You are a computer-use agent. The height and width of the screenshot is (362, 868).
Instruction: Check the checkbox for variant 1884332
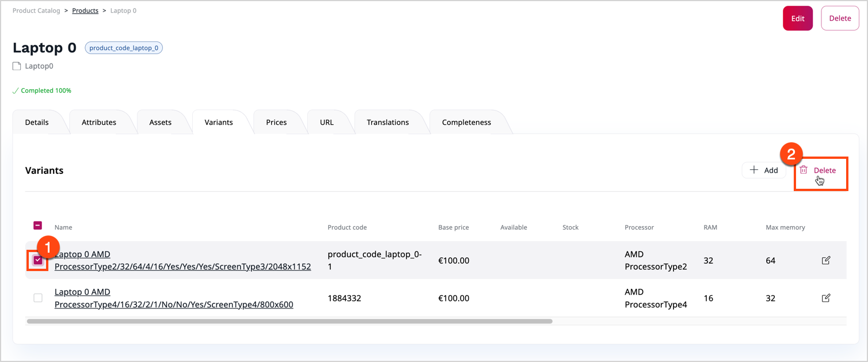tap(37, 298)
